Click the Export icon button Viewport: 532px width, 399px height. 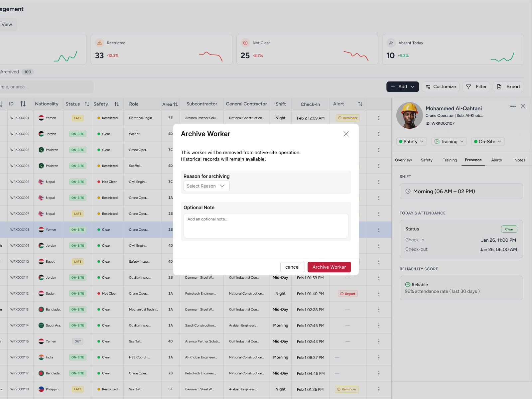coord(499,86)
